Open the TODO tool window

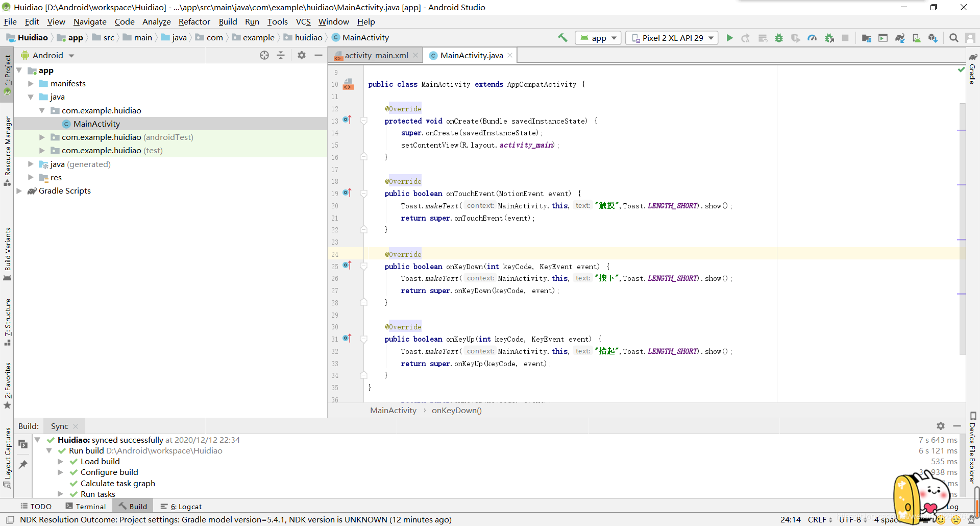36,507
